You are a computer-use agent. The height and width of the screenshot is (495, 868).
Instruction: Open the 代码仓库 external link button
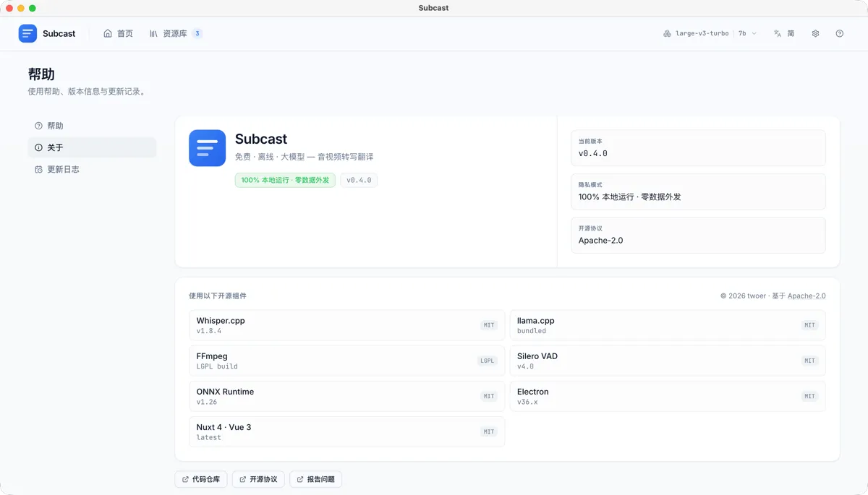pos(201,479)
